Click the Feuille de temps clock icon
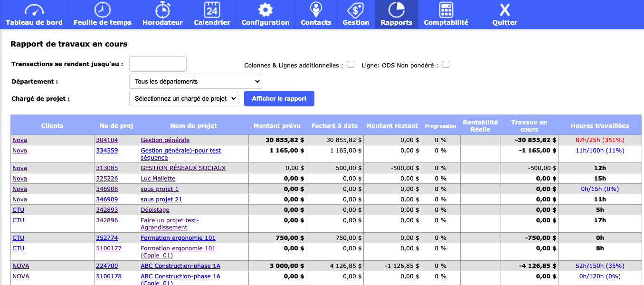The width and height of the screenshot is (644, 285). click(103, 9)
